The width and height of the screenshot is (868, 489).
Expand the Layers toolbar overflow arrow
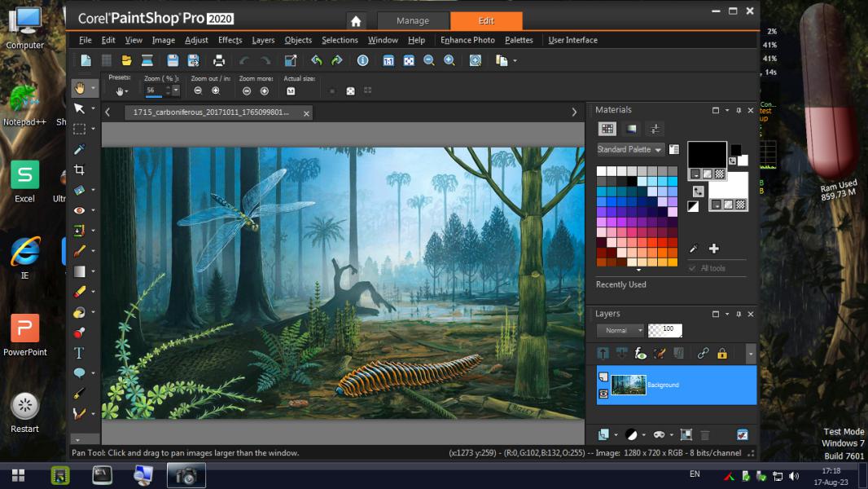(751, 354)
